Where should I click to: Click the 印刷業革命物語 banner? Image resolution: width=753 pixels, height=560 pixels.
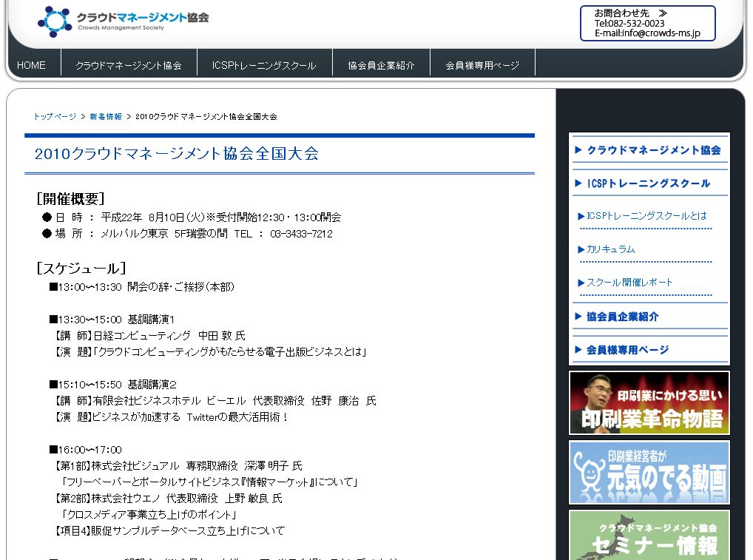tap(649, 403)
